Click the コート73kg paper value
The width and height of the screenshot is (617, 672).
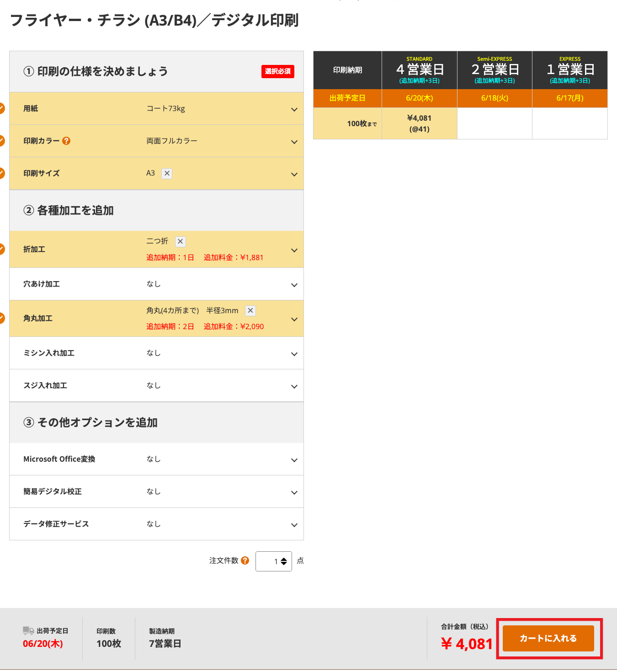point(165,108)
